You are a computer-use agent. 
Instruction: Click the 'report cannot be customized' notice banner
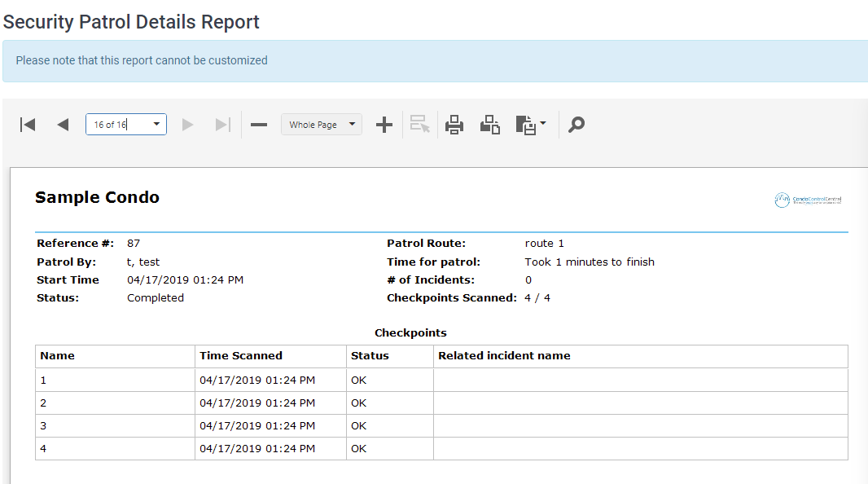434,61
